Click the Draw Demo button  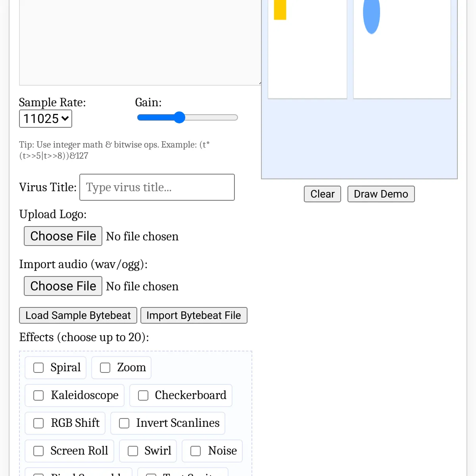[x=381, y=194]
